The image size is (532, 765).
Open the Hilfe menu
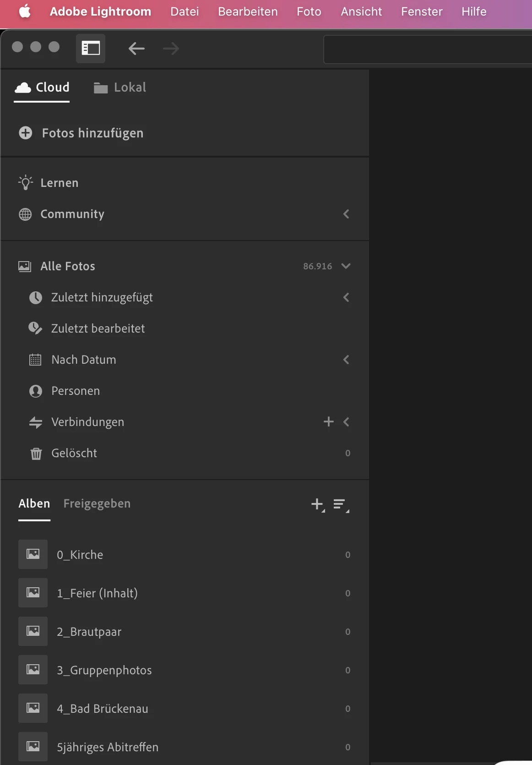(x=474, y=11)
